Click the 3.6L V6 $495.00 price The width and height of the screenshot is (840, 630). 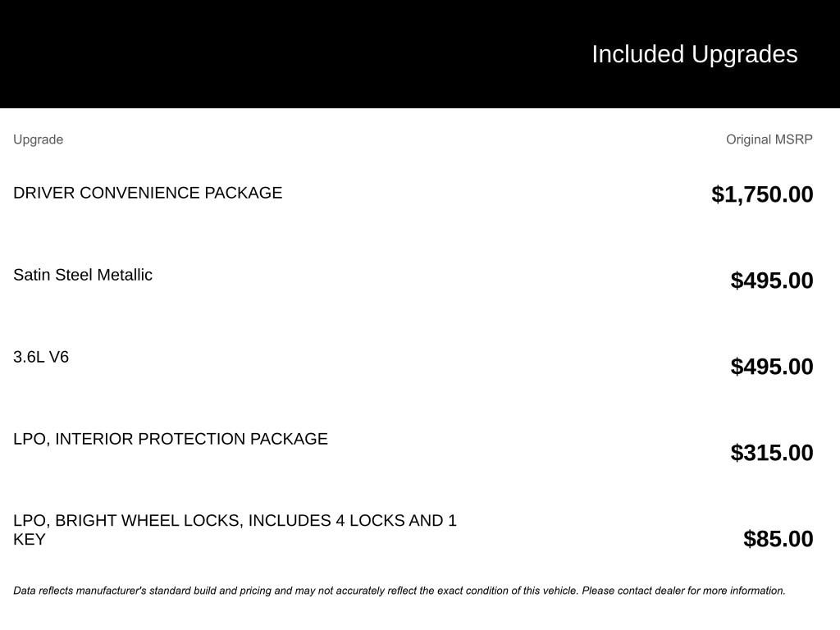click(x=772, y=367)
